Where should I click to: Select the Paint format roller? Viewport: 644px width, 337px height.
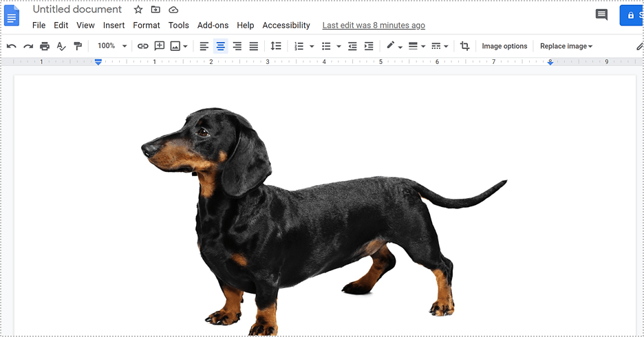coord(78,46)
